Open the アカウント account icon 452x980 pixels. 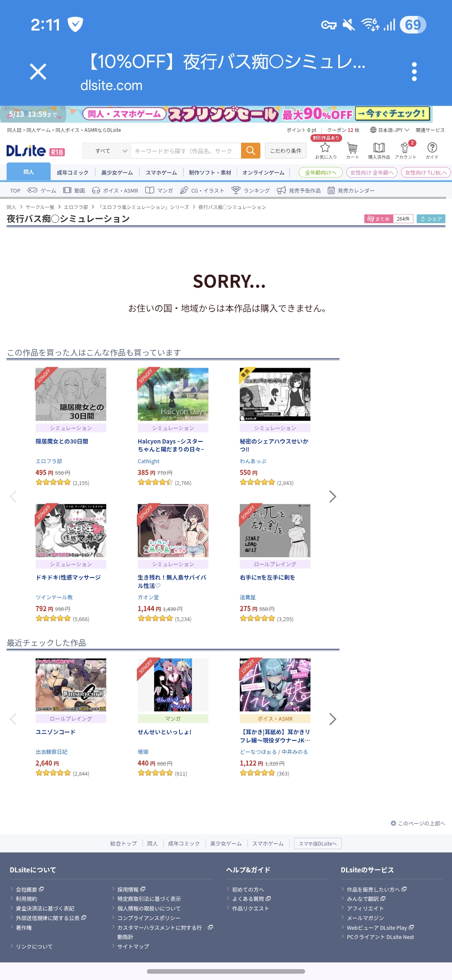pyautogui.click(x=406, y=150)
